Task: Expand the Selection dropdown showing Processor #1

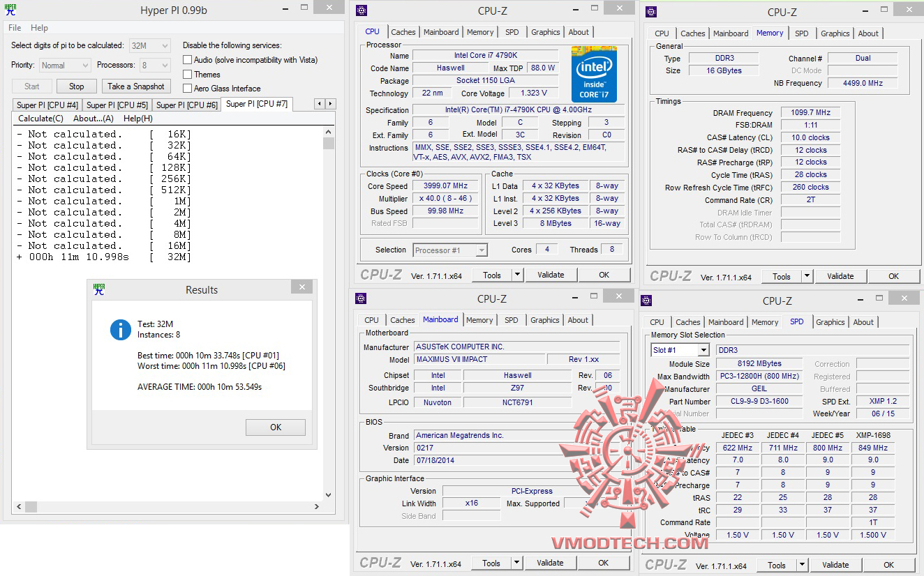Action: (450, 250)
